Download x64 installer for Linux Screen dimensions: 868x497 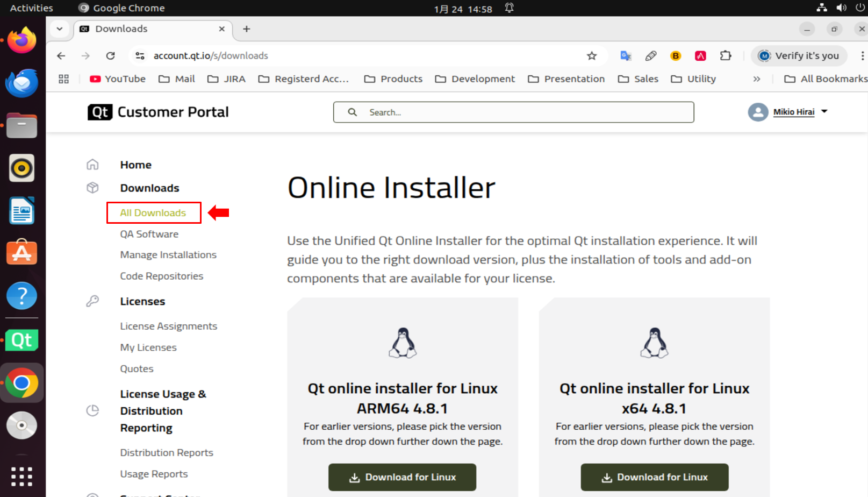click(x=654, y=477)
